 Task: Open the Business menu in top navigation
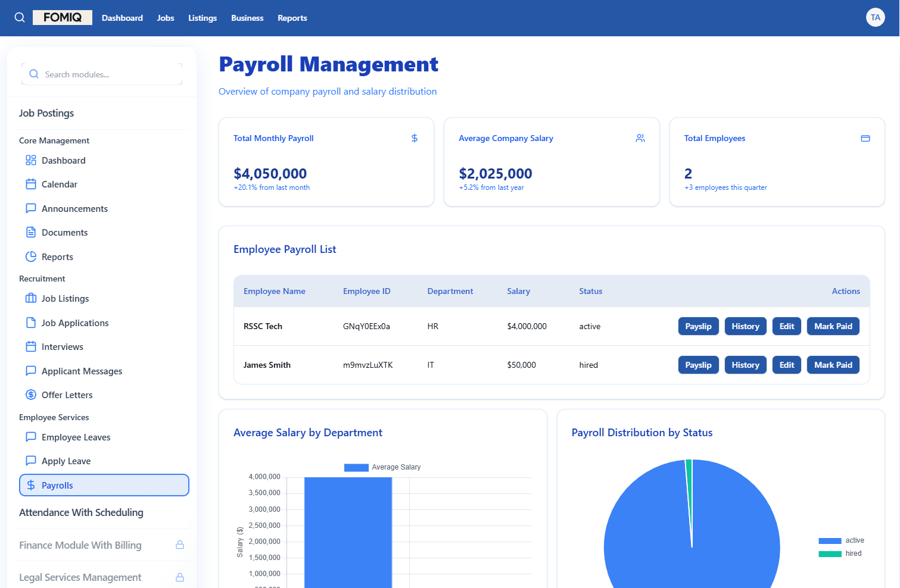247,18
